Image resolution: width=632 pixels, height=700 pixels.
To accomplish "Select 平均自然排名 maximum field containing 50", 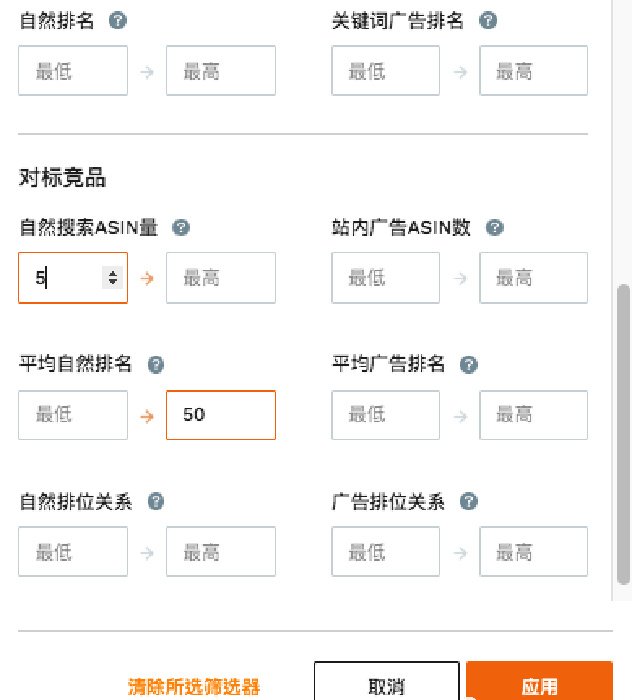I will [x=220, y=415].
